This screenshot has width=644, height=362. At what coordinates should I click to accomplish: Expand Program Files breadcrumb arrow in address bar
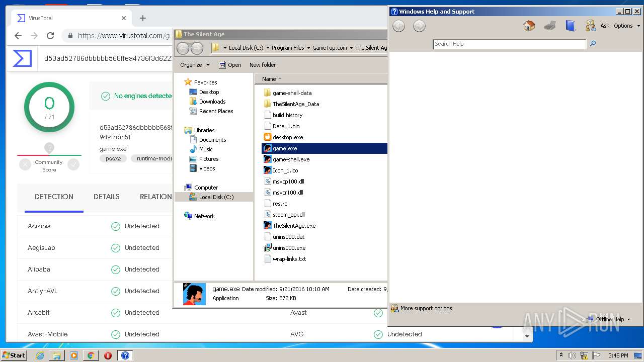(308, 48)
